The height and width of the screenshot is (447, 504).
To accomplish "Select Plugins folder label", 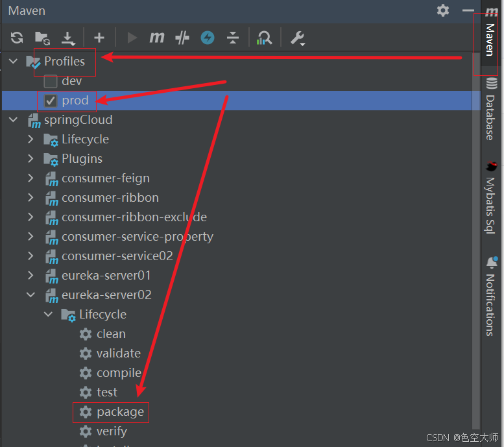I will [82, 159].
